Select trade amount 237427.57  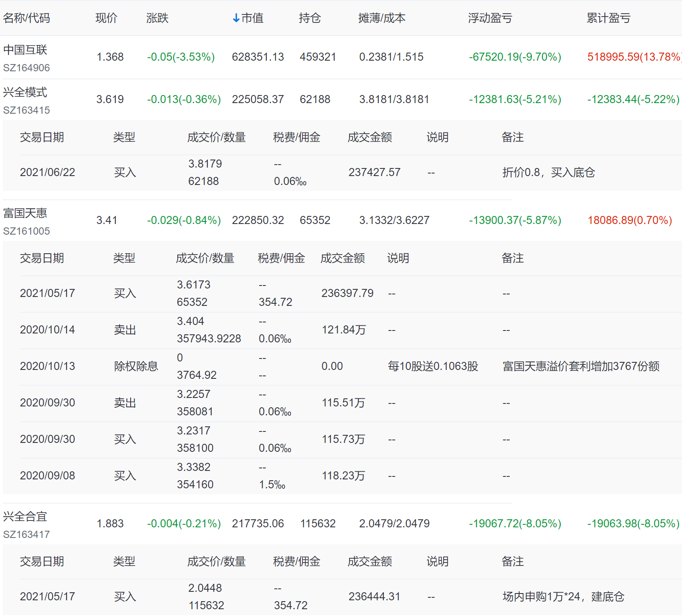(375, 172)
